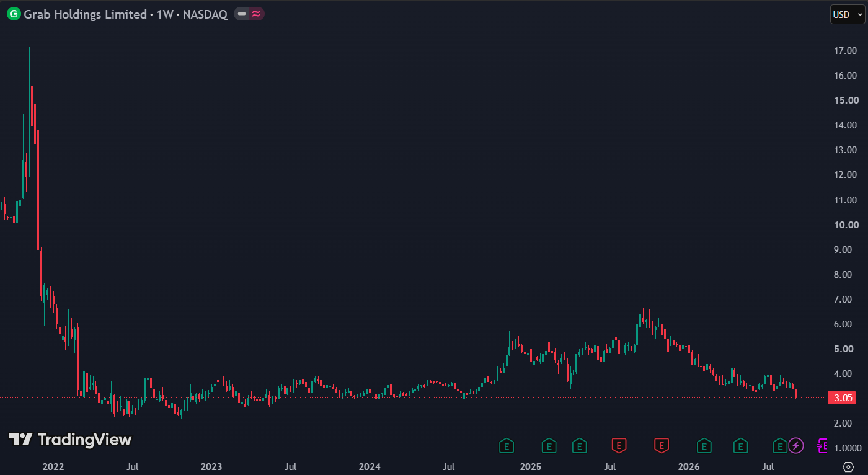Screen dimensions: 868x475
Task: Click the 14.00 price axis label
Action: (x=846, y=125)
